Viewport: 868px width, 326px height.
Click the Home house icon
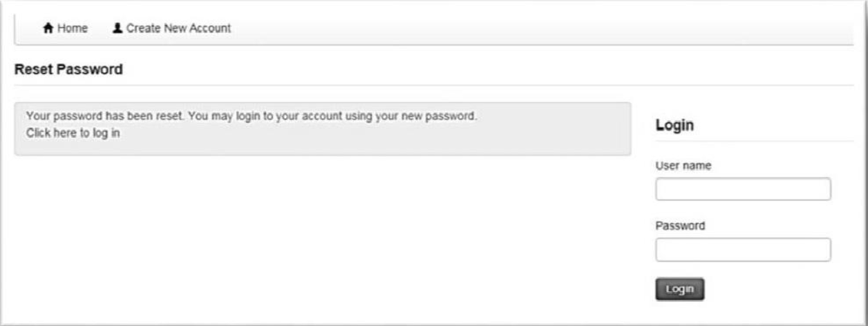(x=48, y=28)
